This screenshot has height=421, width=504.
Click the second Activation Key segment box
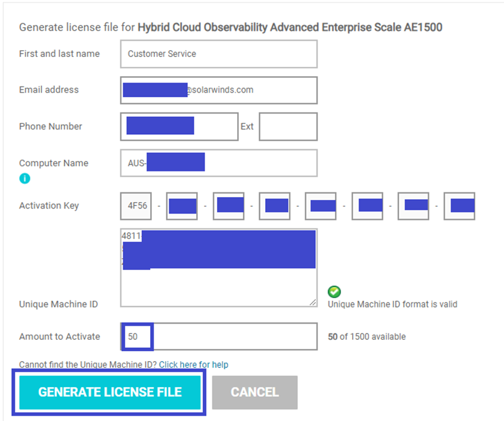point(182,206)
